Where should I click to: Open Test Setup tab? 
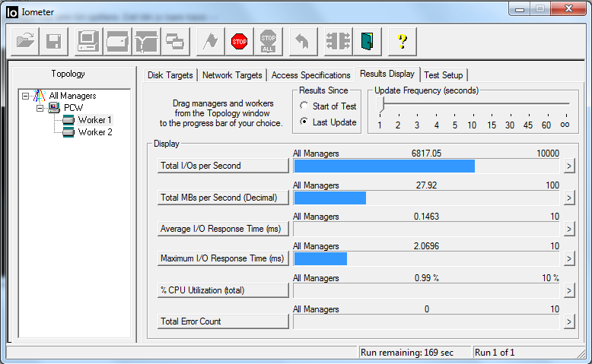click(444, 75)
